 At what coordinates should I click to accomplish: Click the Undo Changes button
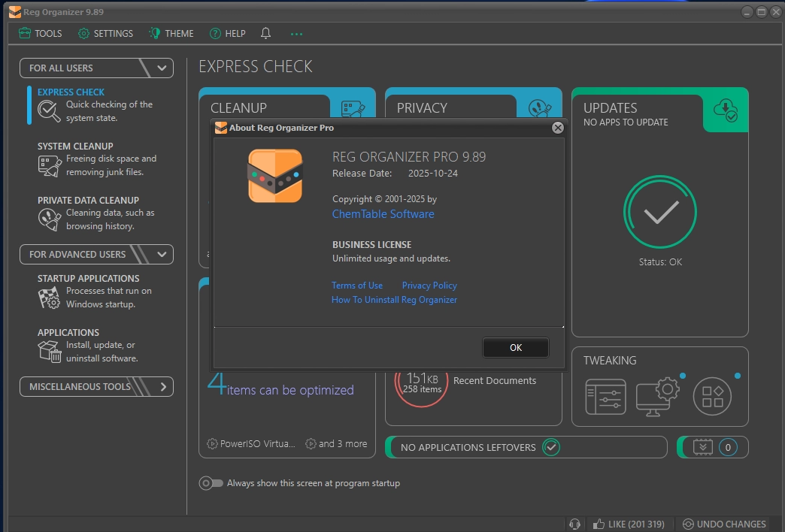click(x=724, y=524)
